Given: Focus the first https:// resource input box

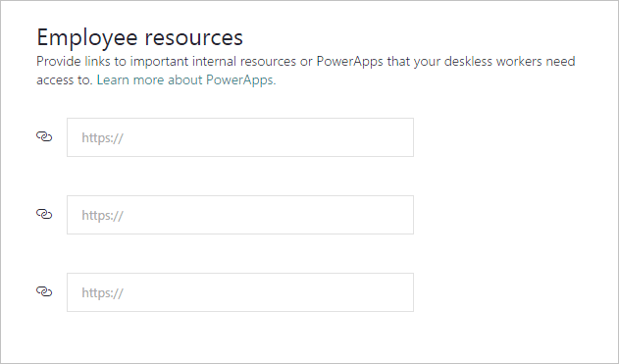Looking at the screenshot, I should click(x=240, y=137).
